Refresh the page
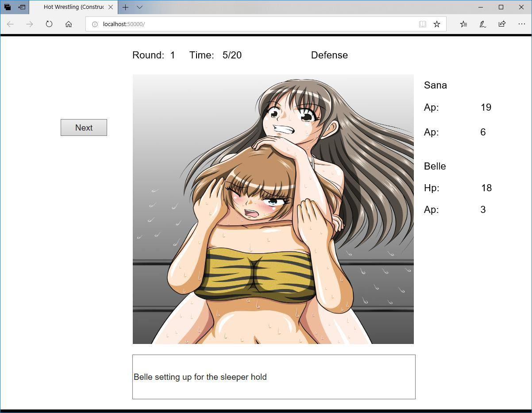532x413 pixels. [x=49, y=24]
